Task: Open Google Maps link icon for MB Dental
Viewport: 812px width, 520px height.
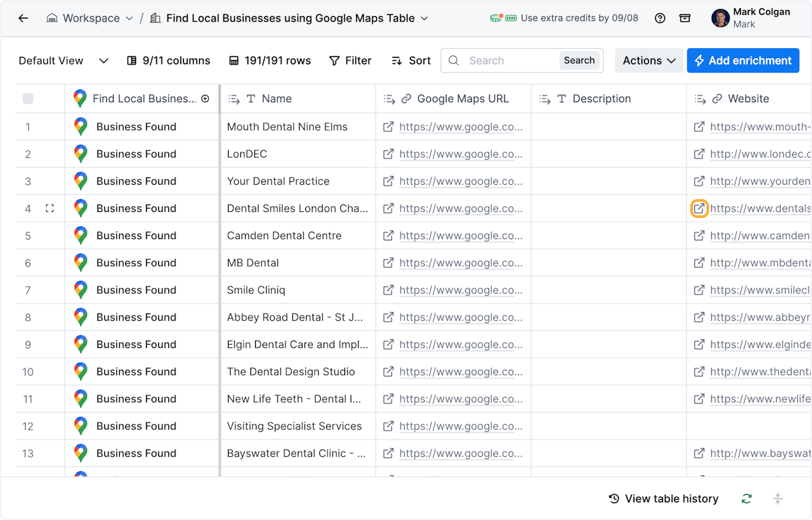Action: tap(388, 263)
